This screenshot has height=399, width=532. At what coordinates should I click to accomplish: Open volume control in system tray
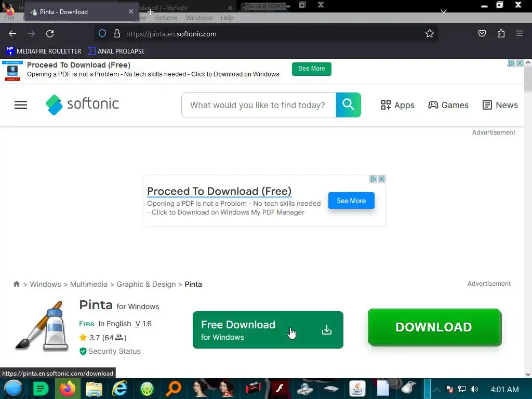click(474, 389)
